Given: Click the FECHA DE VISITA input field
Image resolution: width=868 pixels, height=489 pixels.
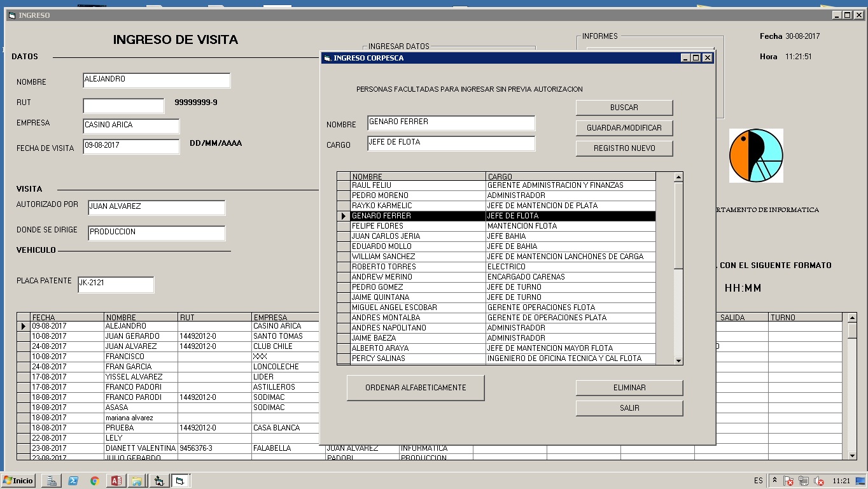Looking at the screenshot, I should tap(131, 146).
